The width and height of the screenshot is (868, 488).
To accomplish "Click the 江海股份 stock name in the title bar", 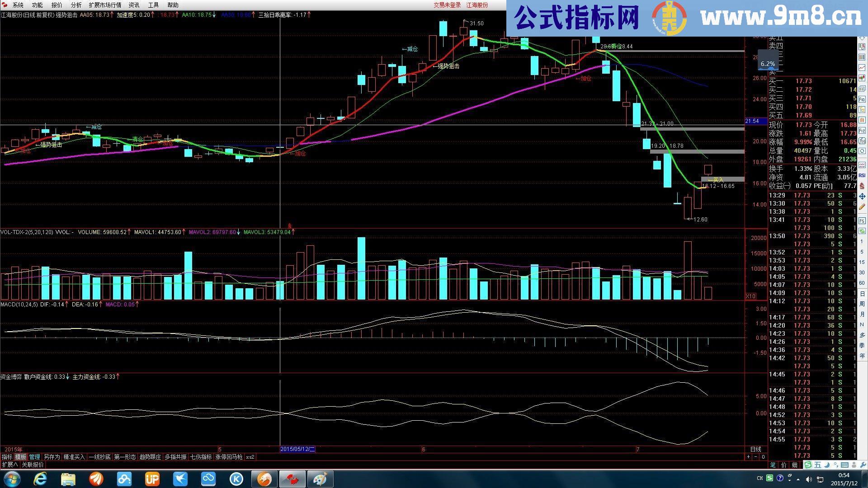I will [477, 5].
